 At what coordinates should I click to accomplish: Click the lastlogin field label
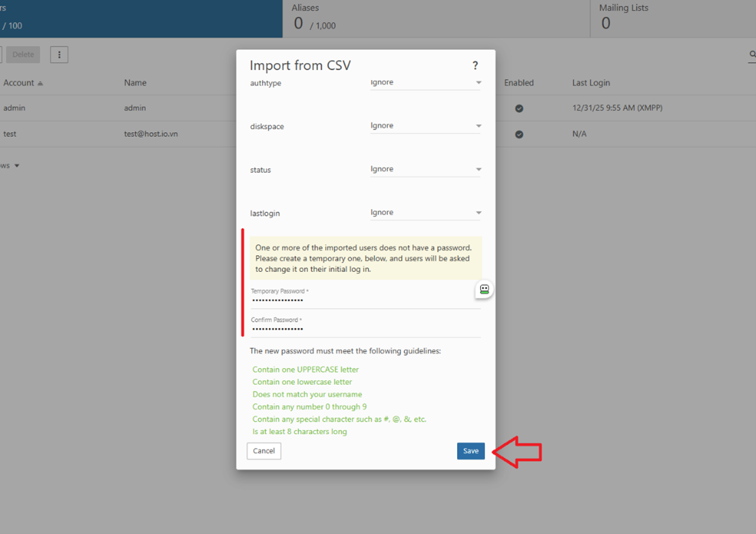coord(265,213)
